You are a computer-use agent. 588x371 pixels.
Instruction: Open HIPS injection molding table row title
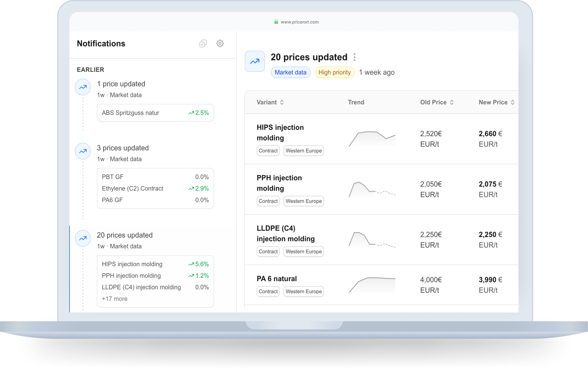pyautogui.click(x=280, y=133)
